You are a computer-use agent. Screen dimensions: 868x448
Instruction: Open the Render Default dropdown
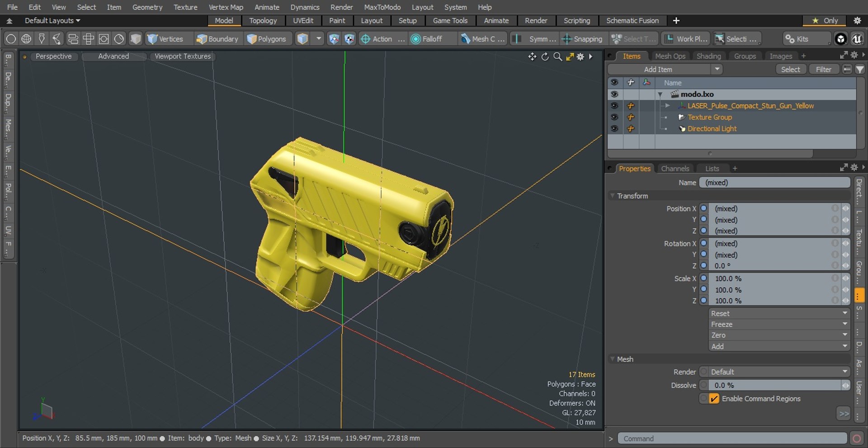tap(779, 372)
